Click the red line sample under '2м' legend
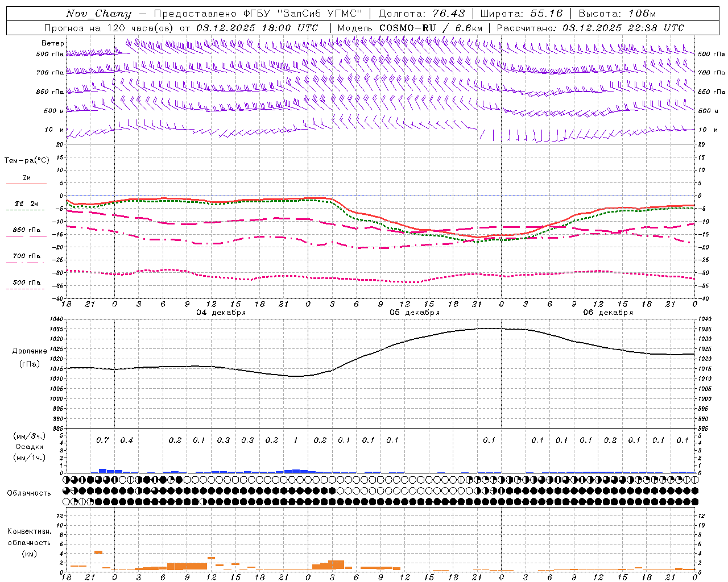The height and width of the screenshot is (582, 728). pos(26,184)
